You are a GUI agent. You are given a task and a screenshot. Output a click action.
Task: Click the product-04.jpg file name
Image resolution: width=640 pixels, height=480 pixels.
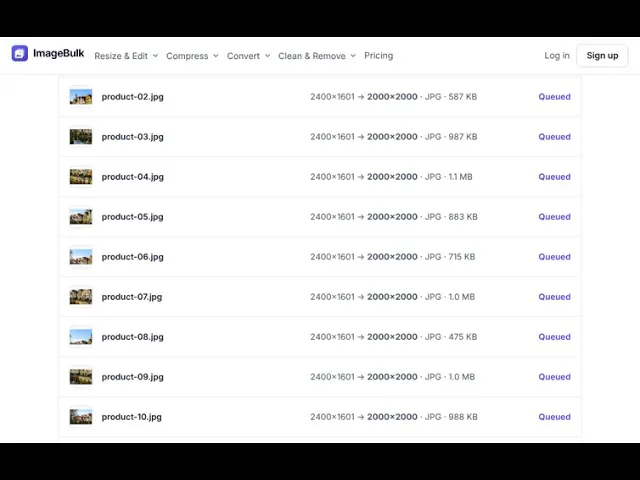tap(133, 177)
